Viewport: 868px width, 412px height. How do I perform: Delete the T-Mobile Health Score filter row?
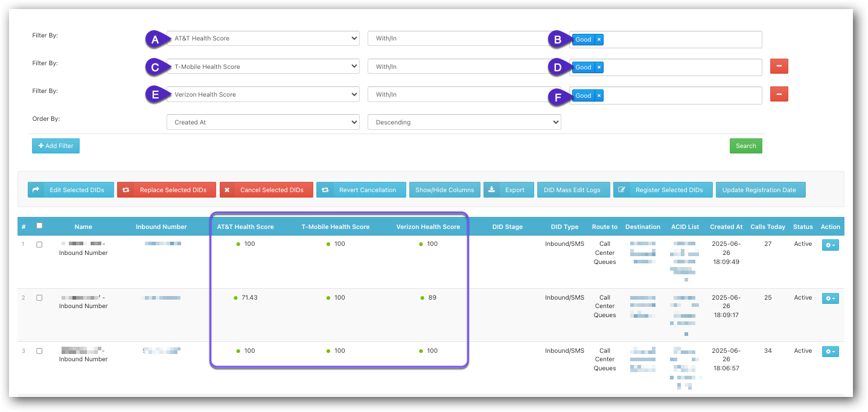coord(779,66)
